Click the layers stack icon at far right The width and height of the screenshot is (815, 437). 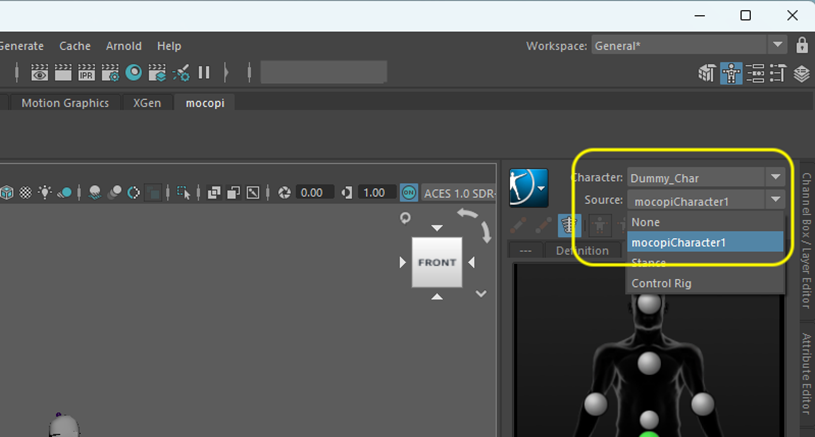(x=801, y=73)
